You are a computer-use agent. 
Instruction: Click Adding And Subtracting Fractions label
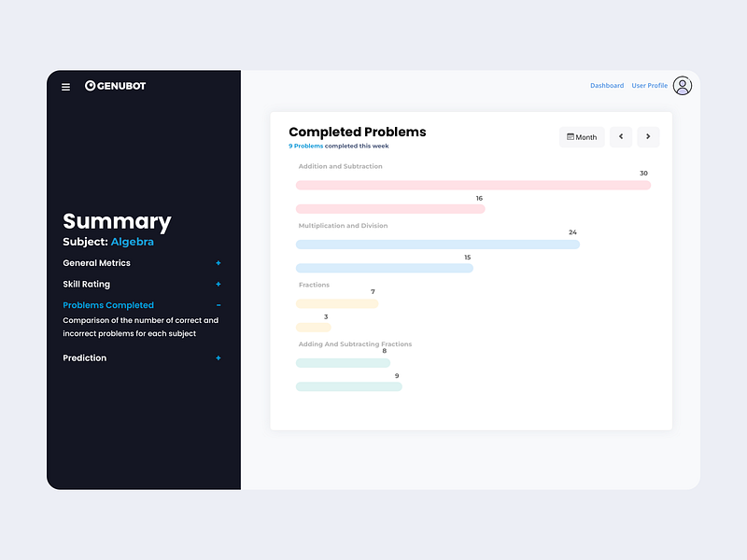pyautogui.click(x=355, y=343)
